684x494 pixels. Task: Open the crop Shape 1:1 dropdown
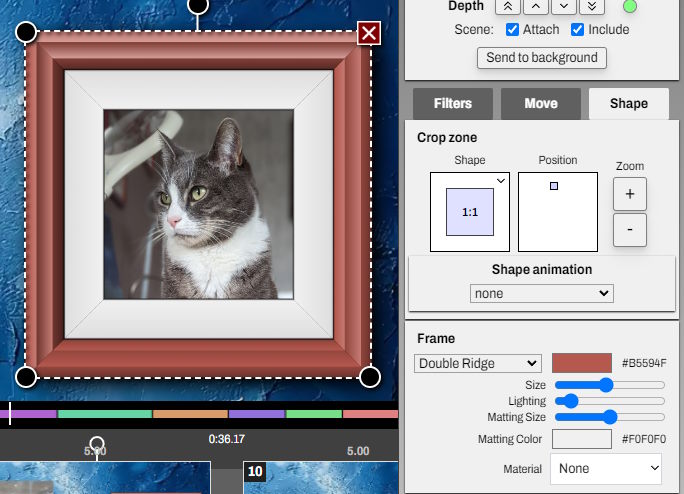(470, 211)
